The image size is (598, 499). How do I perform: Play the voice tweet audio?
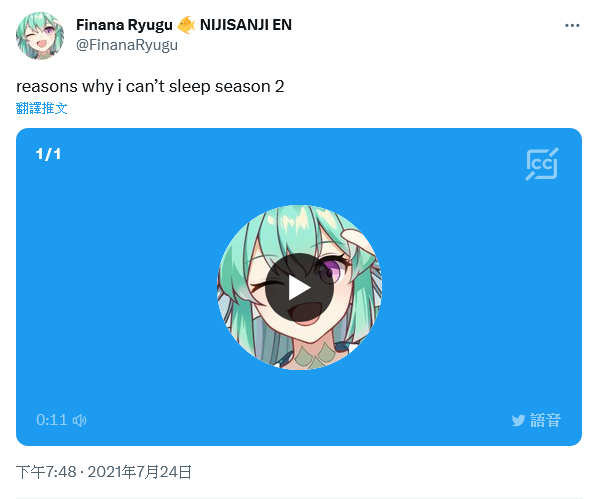[x=299, y=288]
